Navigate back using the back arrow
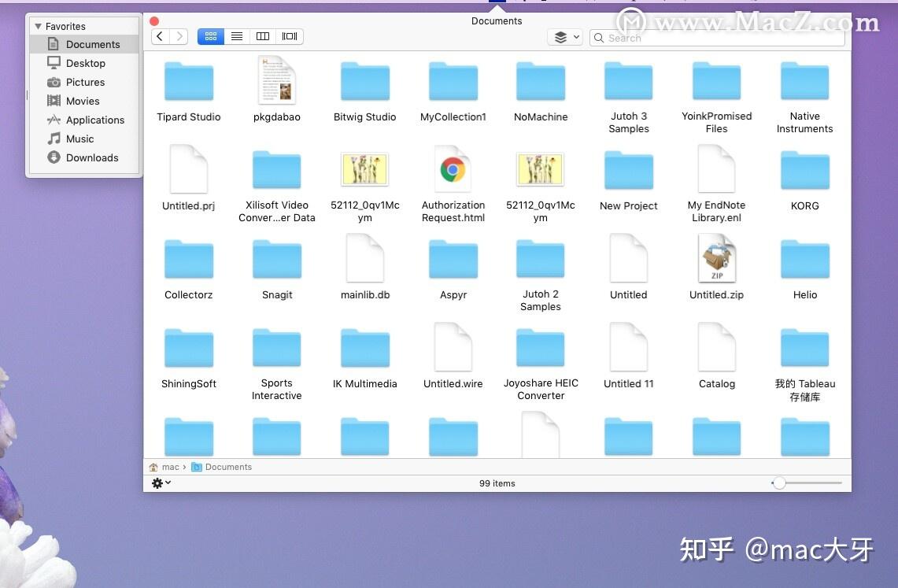The width and height of the screenshot is (898, 588). pos(157,36)
